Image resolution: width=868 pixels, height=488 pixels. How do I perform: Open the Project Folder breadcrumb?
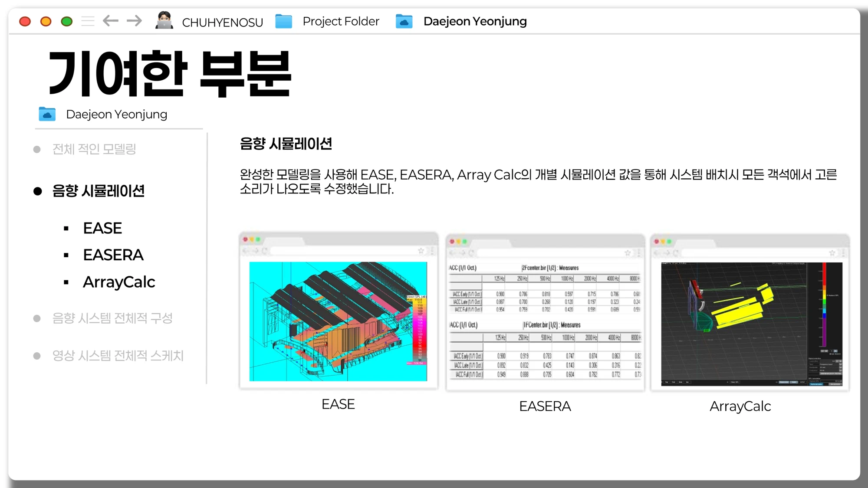tap(341, 21)
